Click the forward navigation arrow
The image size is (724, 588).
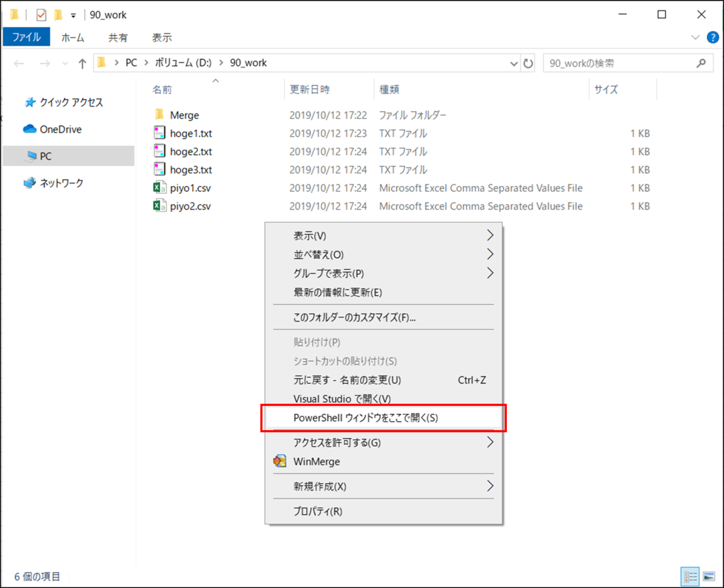pyautogui.click(x=45, y=63)
